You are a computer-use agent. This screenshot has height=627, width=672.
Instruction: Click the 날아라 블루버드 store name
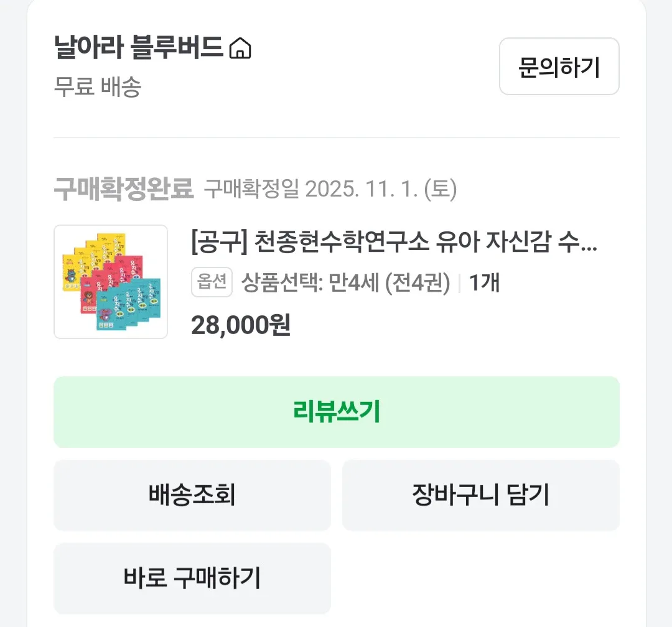tap(138, 48)
